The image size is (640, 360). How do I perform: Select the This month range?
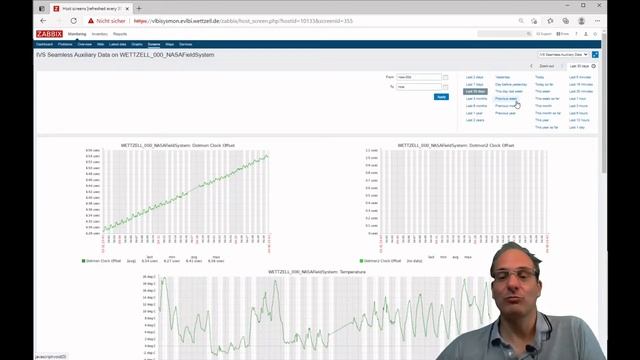[543, 106]
